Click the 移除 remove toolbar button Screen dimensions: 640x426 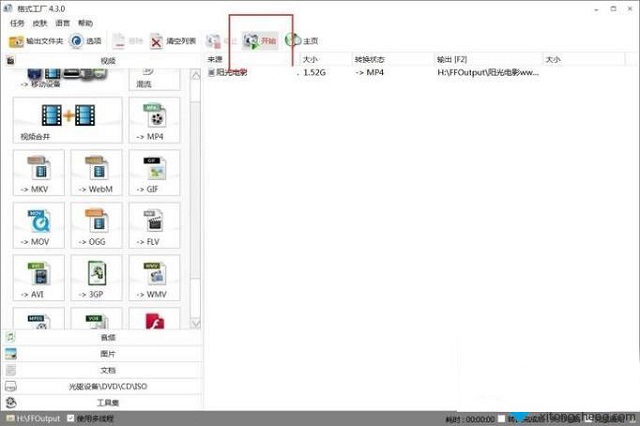[x=127, y=41]
